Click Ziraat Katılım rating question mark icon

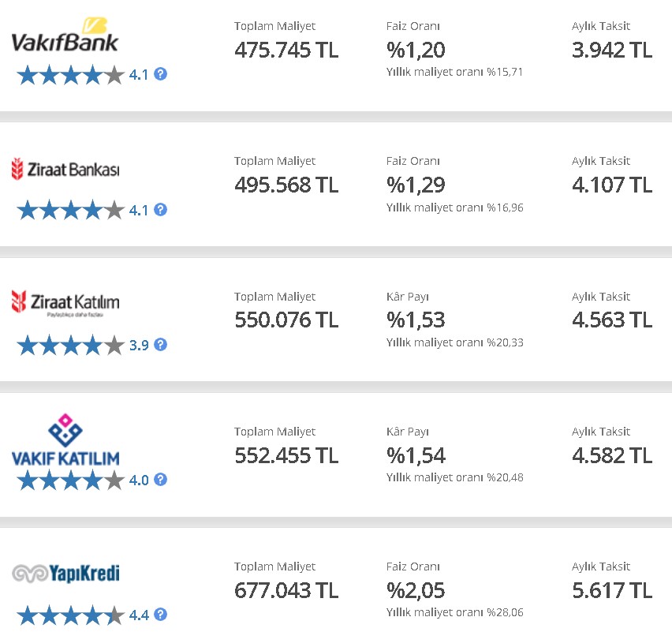pyautogui.click(x=160, y=344)
